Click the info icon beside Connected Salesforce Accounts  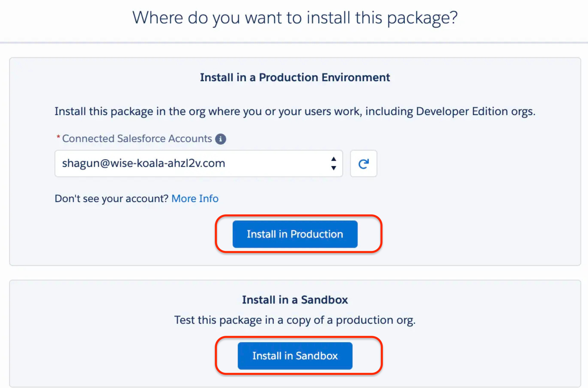pos(220,139)
